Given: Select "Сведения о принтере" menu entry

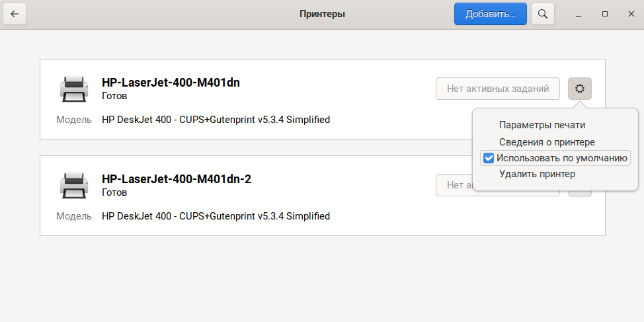Looking at the screenshot, I should pos(547,142).
